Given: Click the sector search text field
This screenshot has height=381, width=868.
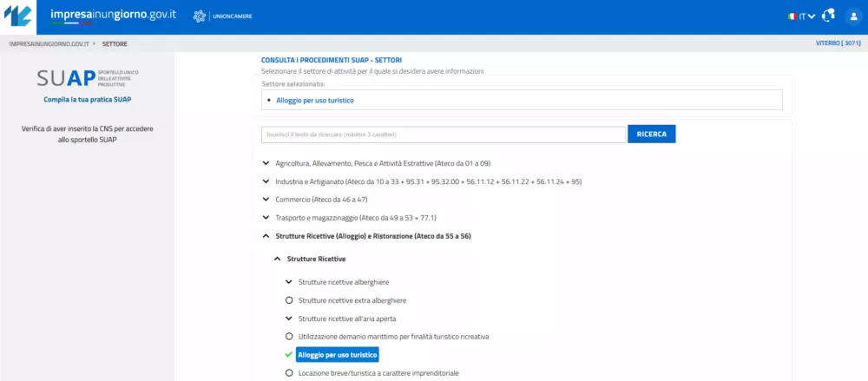Looking at the screenshot, I should (443, 135).
